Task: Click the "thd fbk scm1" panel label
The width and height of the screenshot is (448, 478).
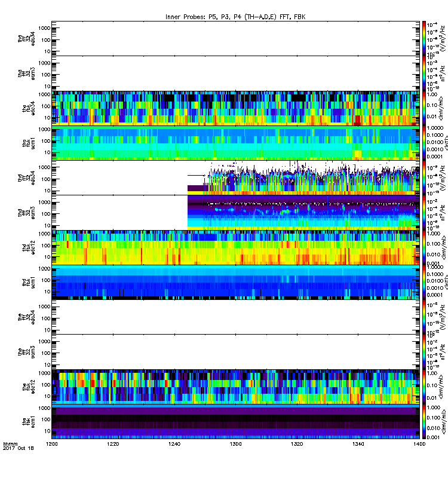Action: point(29,282)
